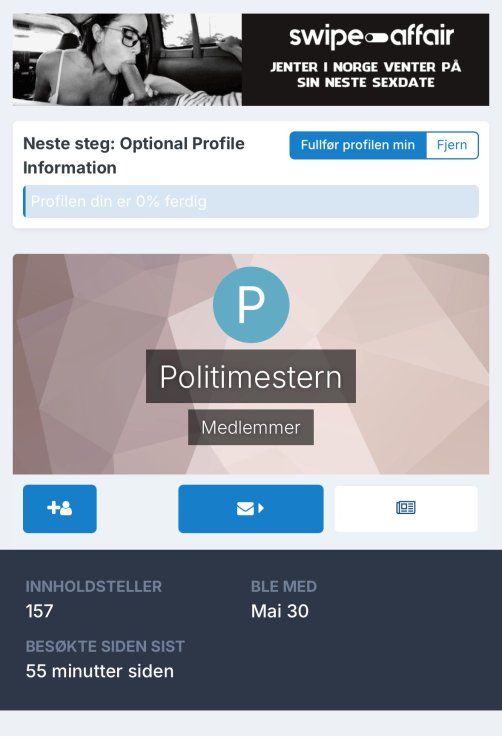Click the circular P avatar
The image size is (502, 750).
(251, 305)
